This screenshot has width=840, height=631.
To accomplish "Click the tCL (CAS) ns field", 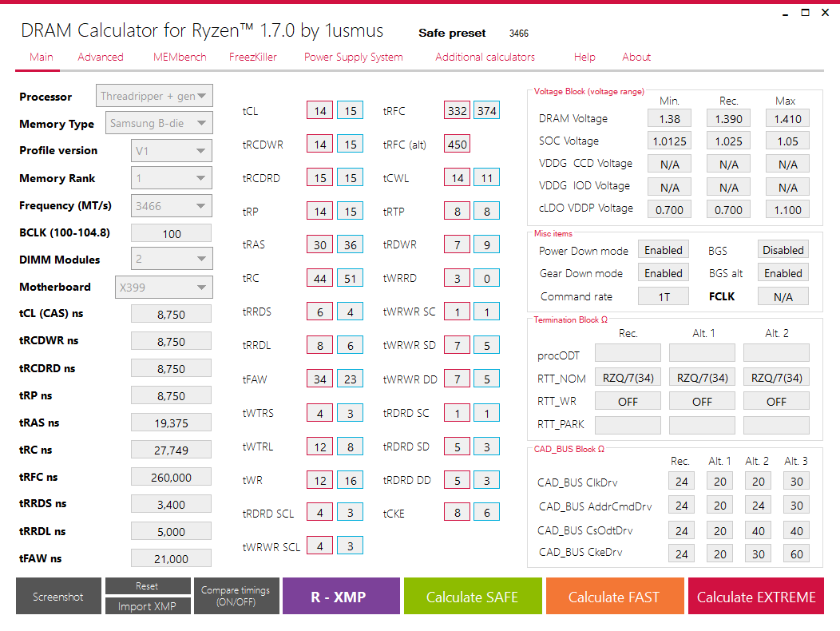I will point(172,314).
